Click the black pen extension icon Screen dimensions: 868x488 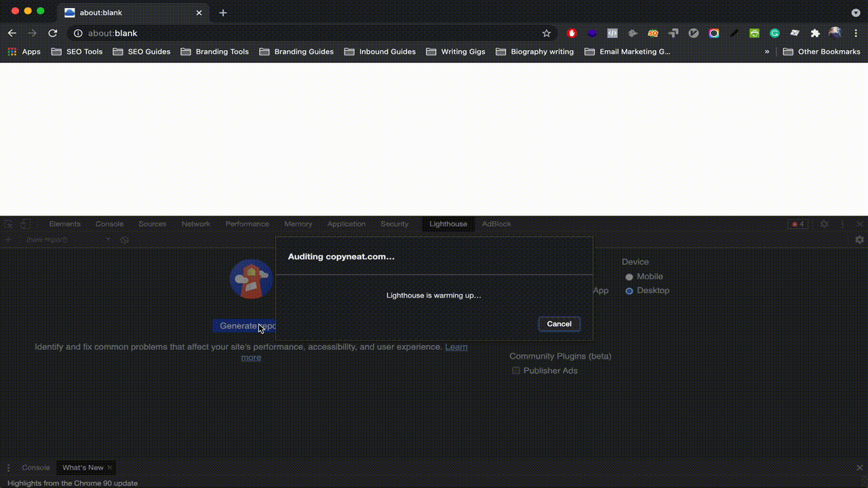734,33
